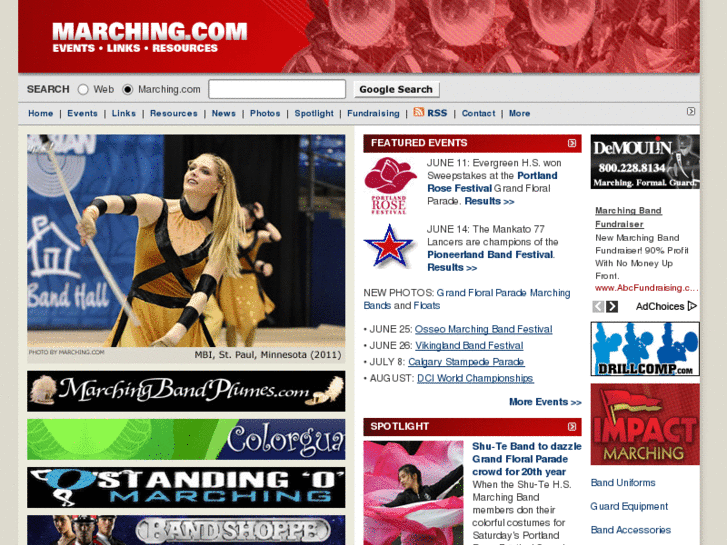Click the next ad arrow button
727x545 pixels.
(612, 306)
